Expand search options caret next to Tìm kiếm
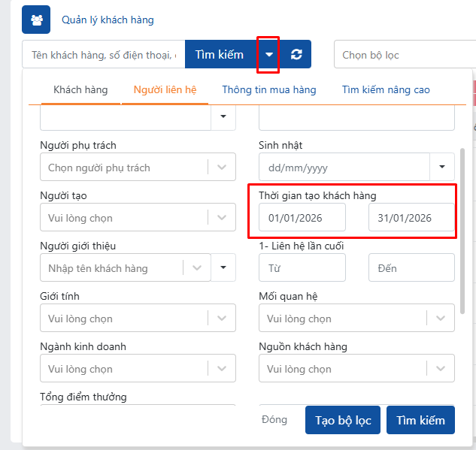The width and height of the screenshot is (476, 450). pyautogui.click(x=269, y=55)
